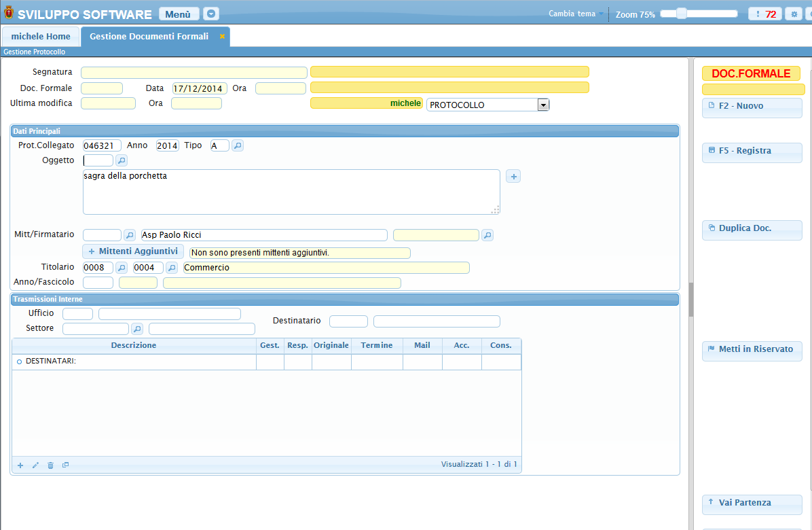This screenshot has width=812, height=530.
Task: Open the Cambia tema dropdown
Action: point(576,14)
